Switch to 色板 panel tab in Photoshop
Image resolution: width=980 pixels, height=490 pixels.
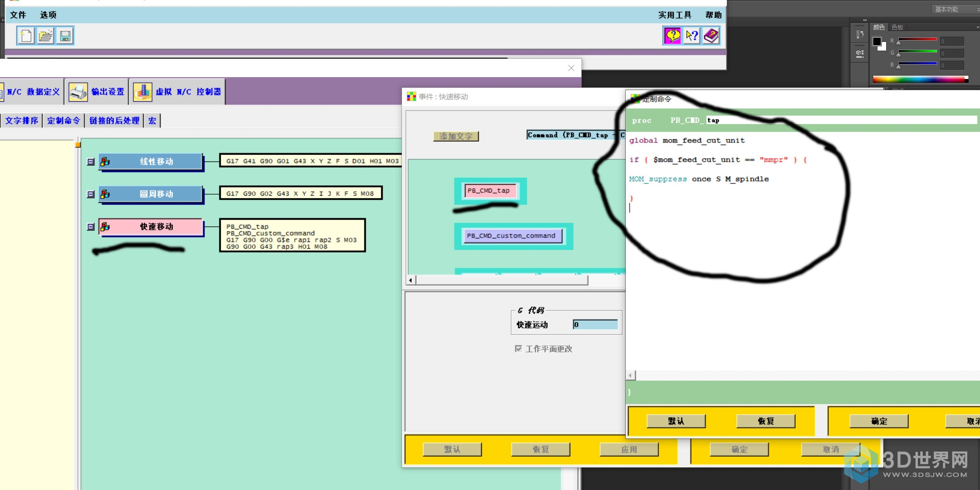[x=897, y=27]
